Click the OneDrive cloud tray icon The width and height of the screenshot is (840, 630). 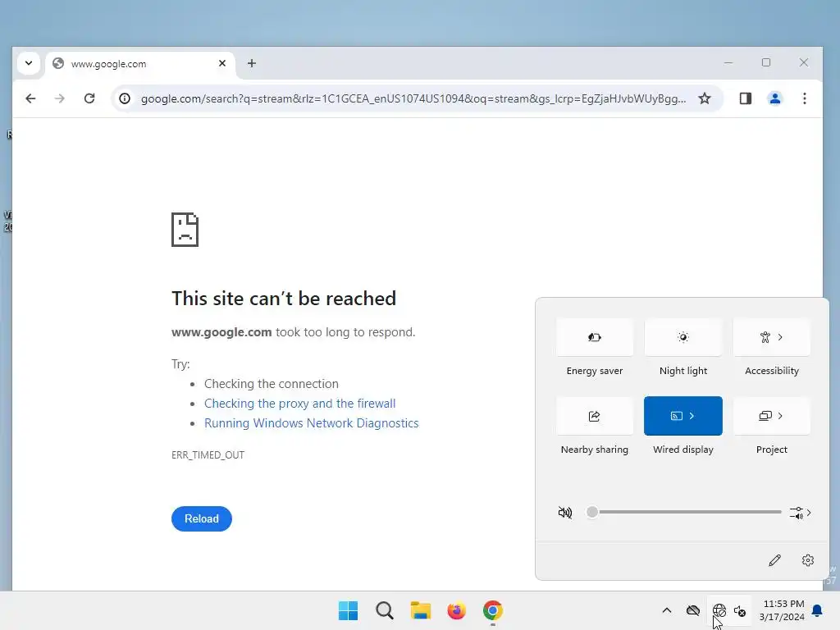click(692, 610)
